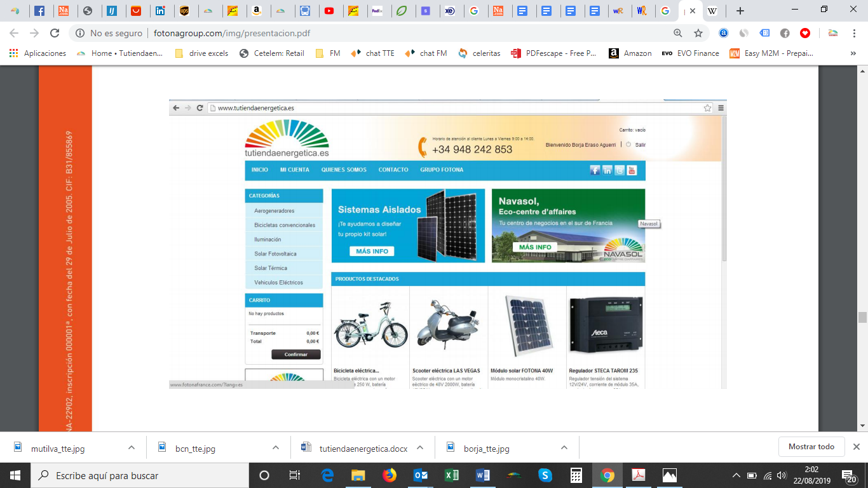868x488 pixels.
Task: Open the 'Home • Tutiendaen...' bookmark
Action: (119, 53)
